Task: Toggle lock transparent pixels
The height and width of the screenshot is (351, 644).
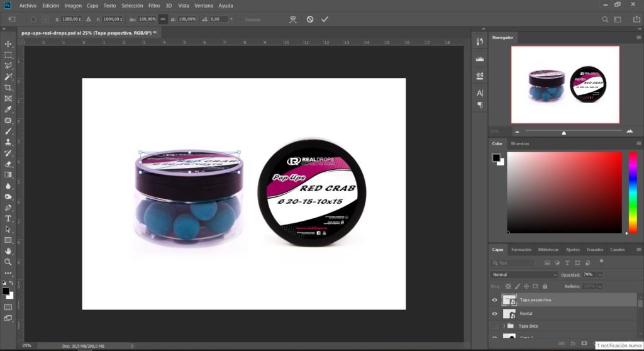Action: tap(508, 286)
